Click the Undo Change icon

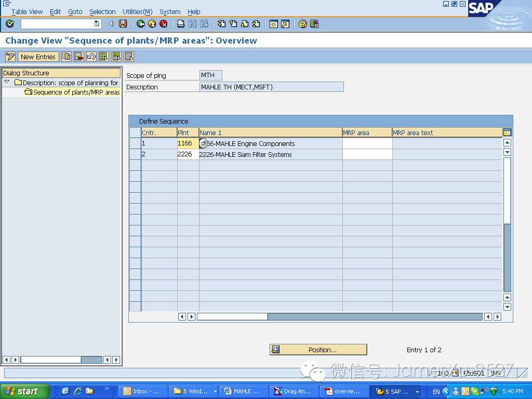pos(91,56)
